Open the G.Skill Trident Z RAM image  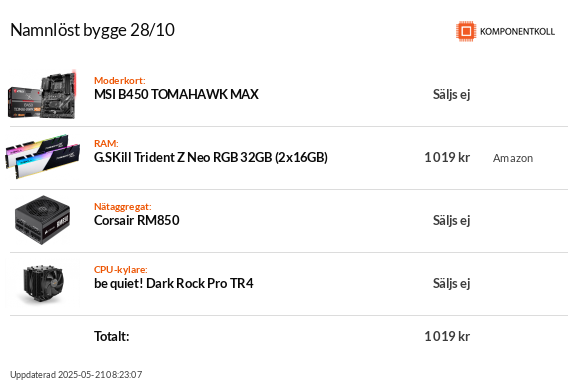(42, 157)
